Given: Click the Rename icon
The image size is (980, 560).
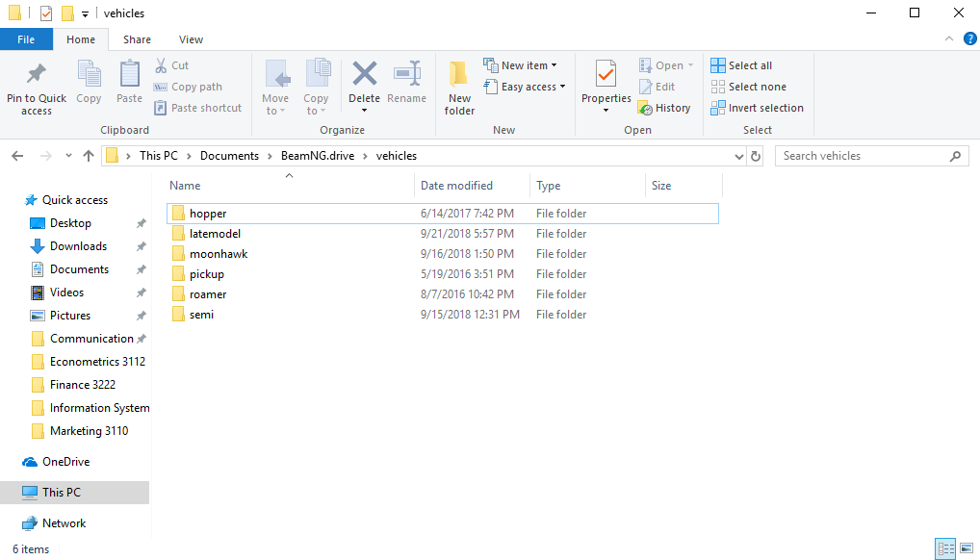Looking at the screenshot, I should coord(407,74).
